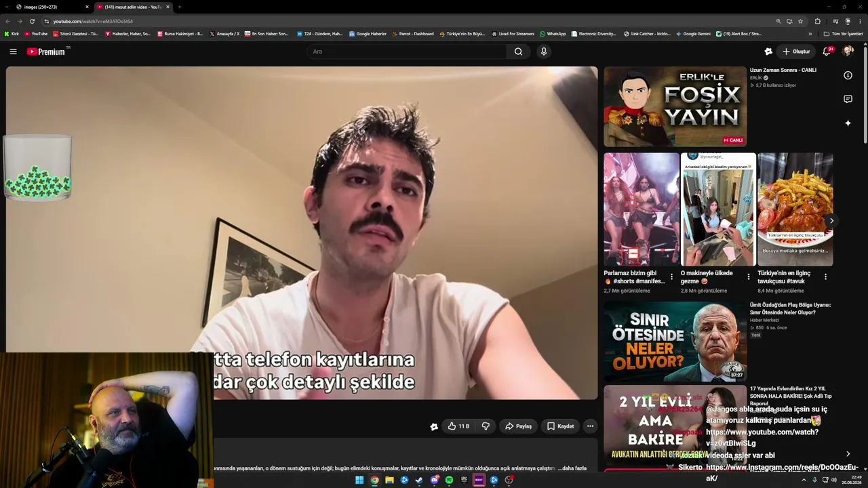Open Chrome three-dot menu
Screen dimensions: 868x488
(x=860, y=21)
